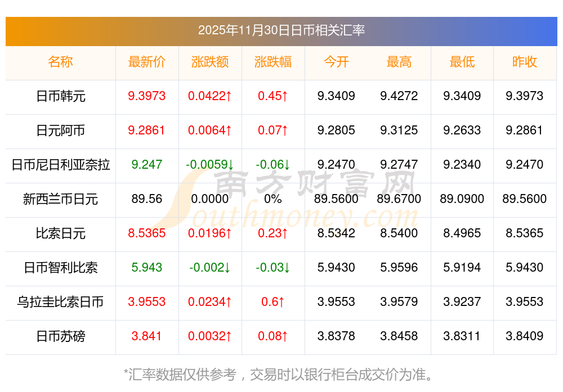Image resolution: width=563 pixels, height=392 pixels.
Task: Select the 最新价 column header
Action: (x=147, y=62)
